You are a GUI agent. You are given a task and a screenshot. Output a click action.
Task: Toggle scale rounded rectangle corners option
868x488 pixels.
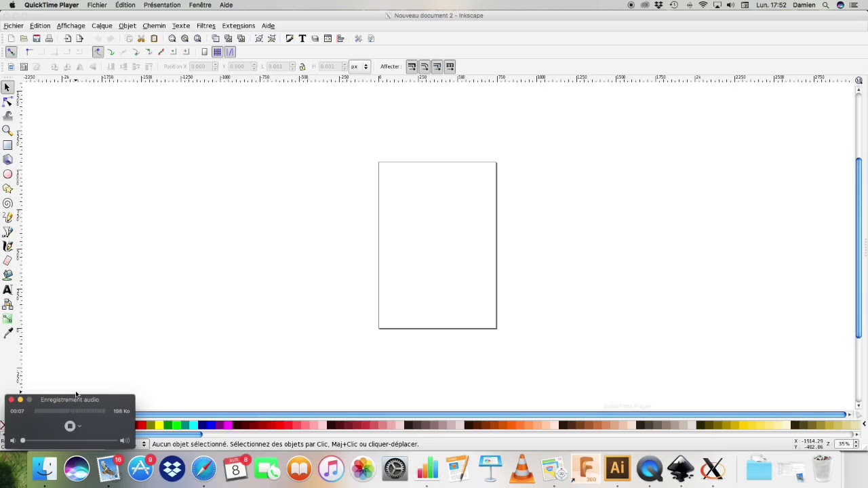[x=425, y=66]
